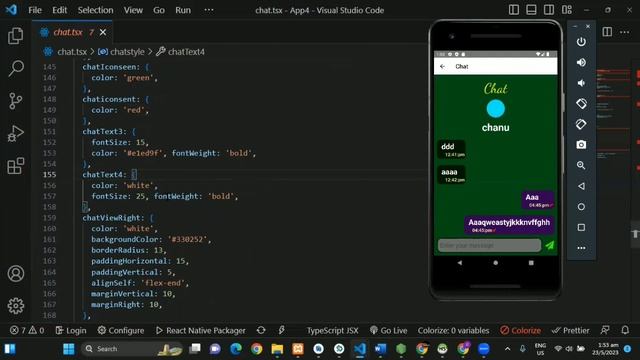
Task: Click emulator toolbar back triangle
Action: click(x=581, y=186)
